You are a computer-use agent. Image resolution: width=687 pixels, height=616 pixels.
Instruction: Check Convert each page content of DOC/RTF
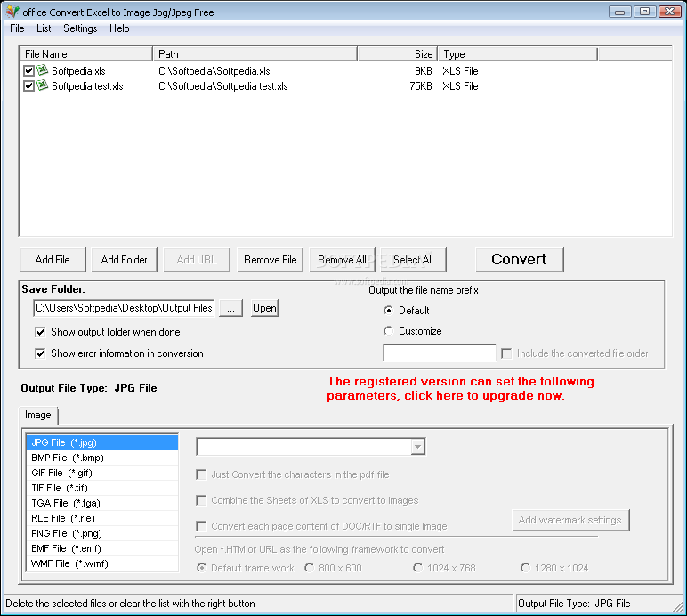coord(201,526)
